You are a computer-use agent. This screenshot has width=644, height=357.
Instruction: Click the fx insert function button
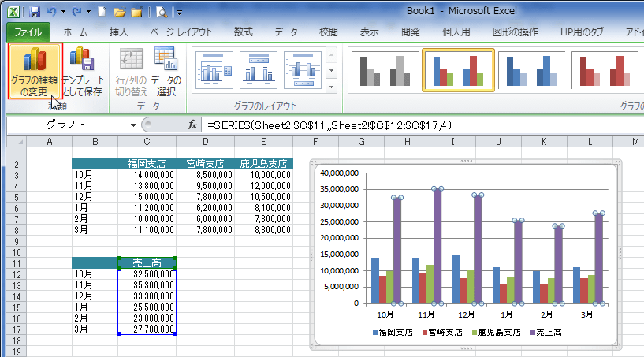click(192, 125)
